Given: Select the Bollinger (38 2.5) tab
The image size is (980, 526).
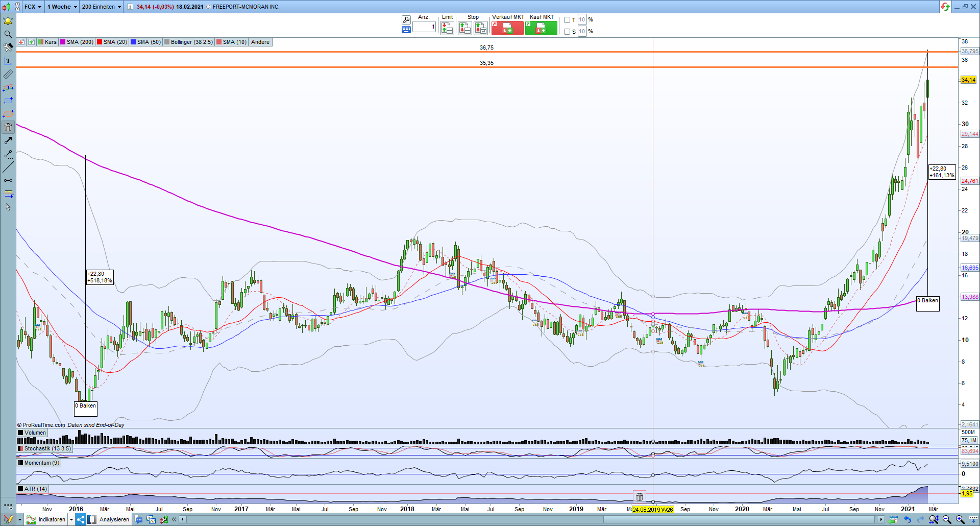Looking at the screenshot, I should point(188,42).
